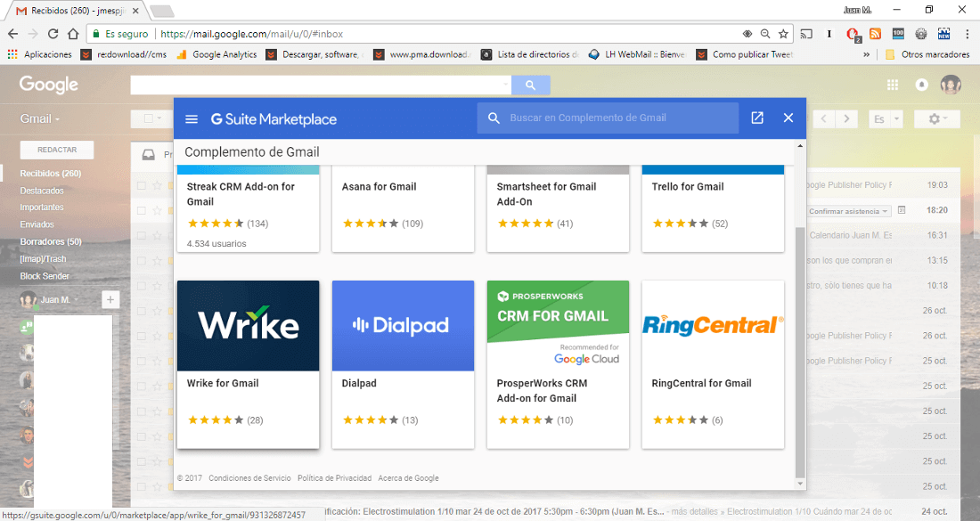Open the Wrike for Gmail add-on card
The width and height of the screenshot is (980, 521).
(249, 364)
